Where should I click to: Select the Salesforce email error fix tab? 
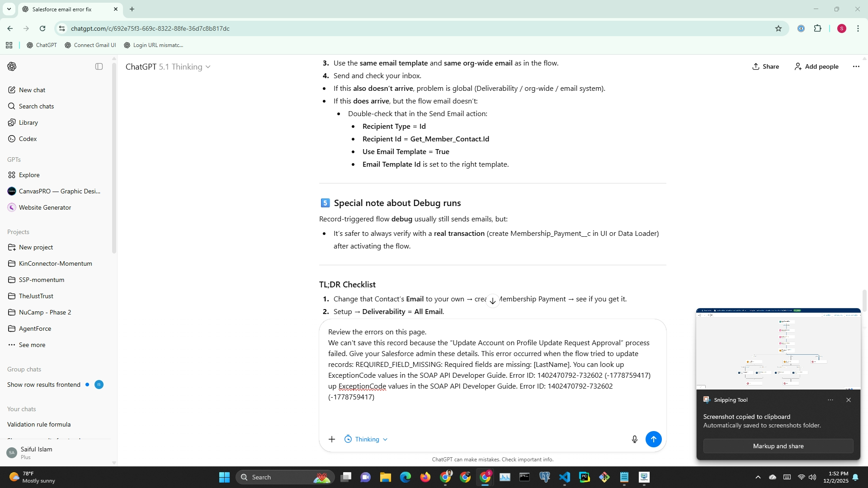62,9
